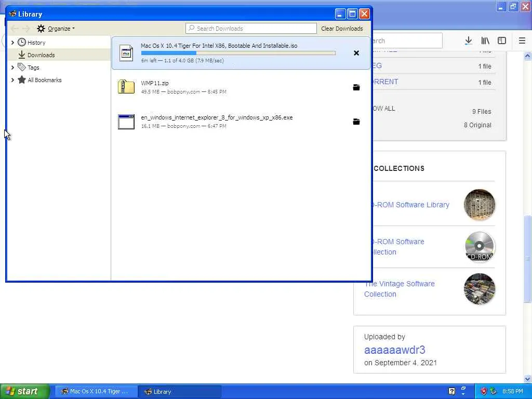This screenshot has height=399, width=532.
Task: Click the browser page vertical scrollbar thumb
Action: pyautogui.click(x=528, y=259)
